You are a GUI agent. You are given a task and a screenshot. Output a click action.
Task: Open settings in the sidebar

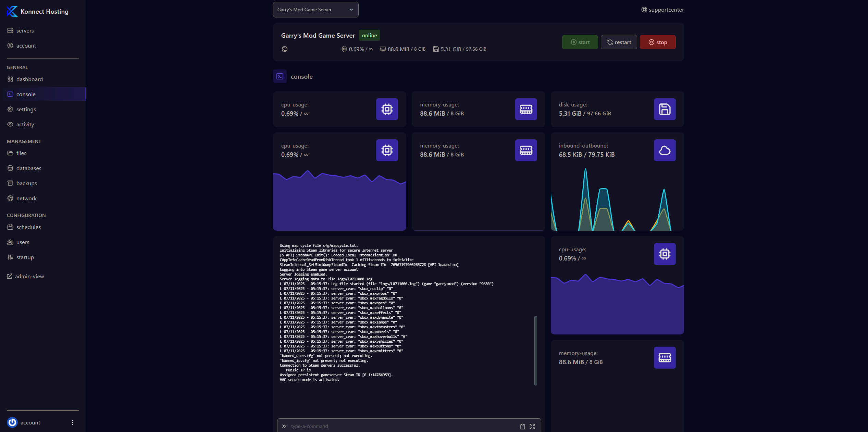[x=43, y=109]
